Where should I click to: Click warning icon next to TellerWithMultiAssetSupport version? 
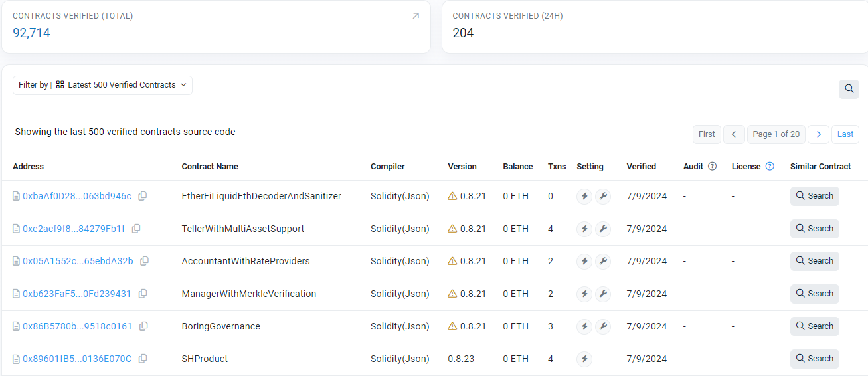tap(452, 229)
